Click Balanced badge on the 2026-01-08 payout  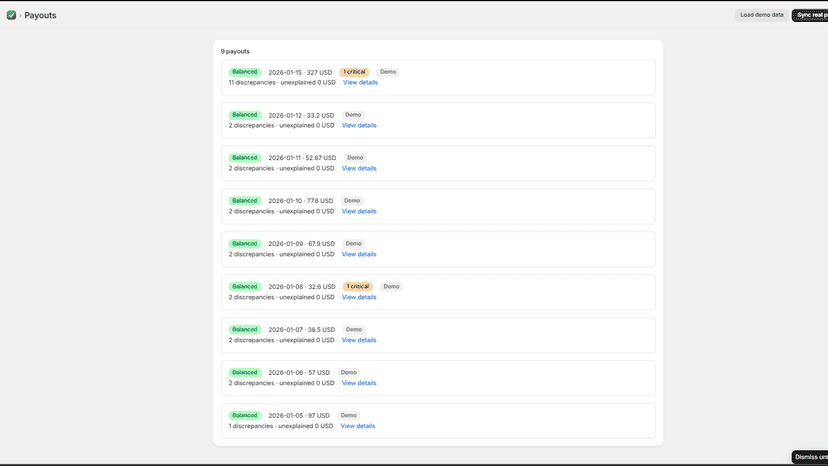point(244,286)
